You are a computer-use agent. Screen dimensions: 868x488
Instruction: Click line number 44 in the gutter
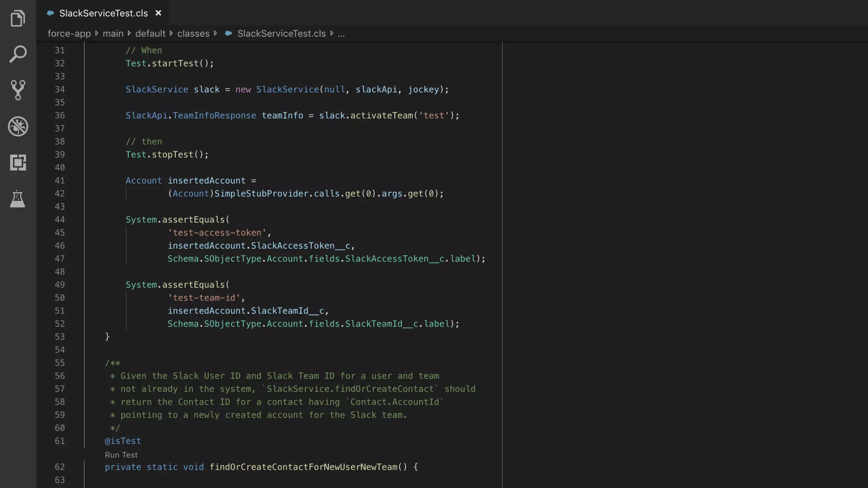click(60, 219)
